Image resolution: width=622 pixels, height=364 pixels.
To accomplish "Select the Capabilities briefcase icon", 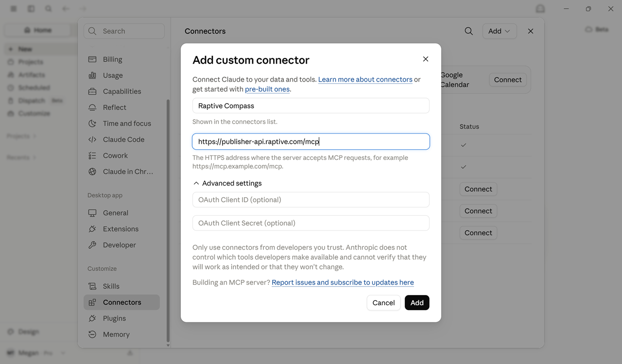I will coord(92,91).
